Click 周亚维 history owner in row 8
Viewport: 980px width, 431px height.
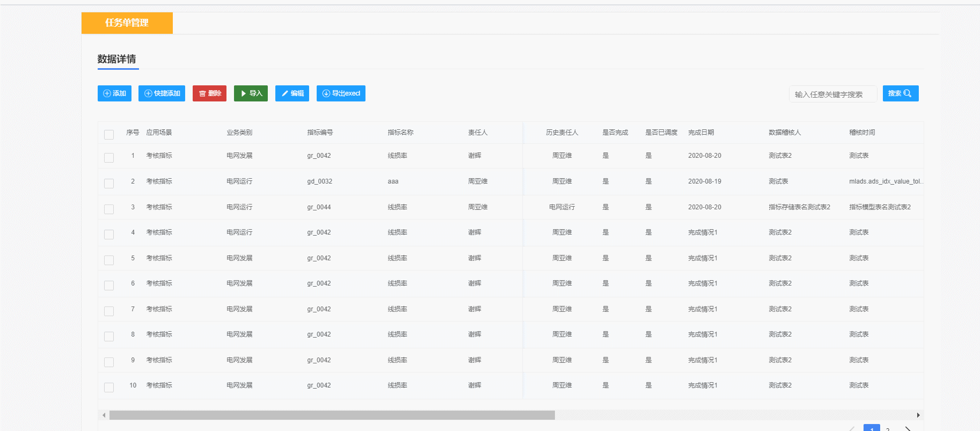point(562,334)
